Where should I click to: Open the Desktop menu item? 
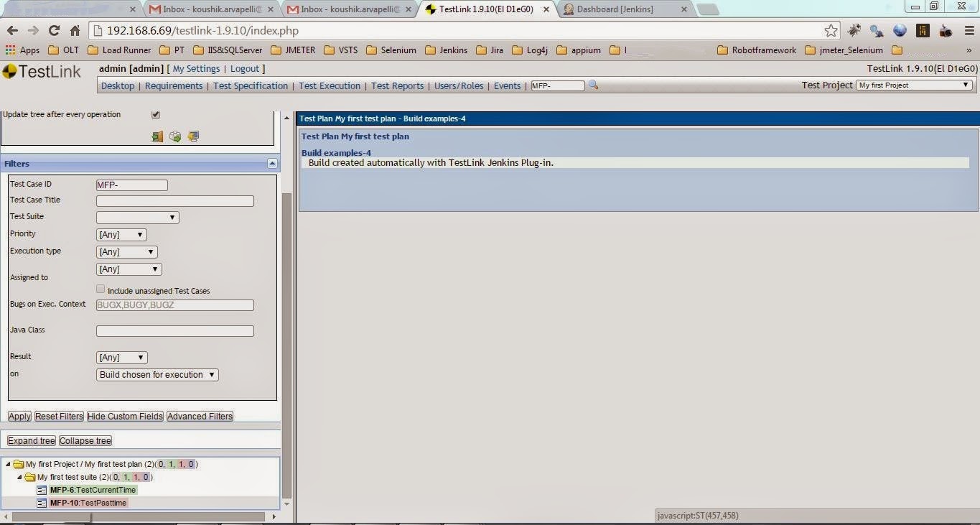[x=118, y=85]
